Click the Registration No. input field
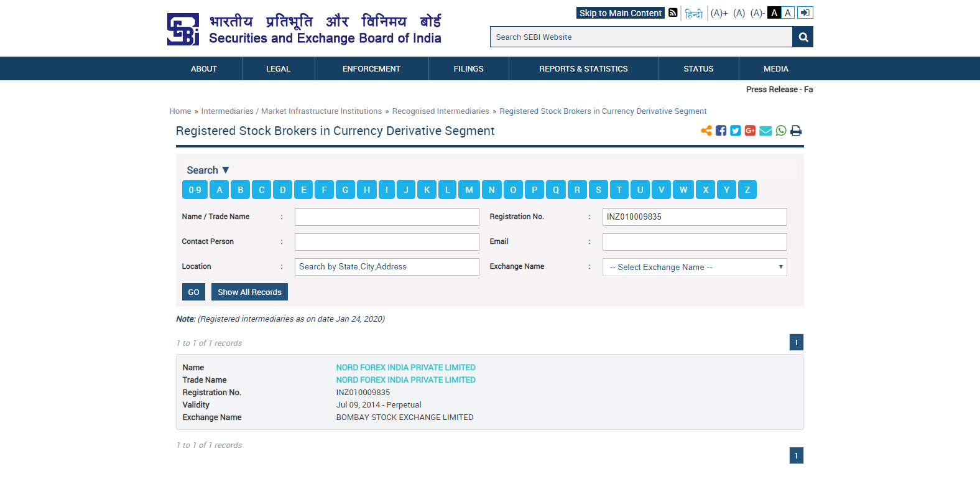Viewport: 980px width, 494px height. (695, 217)
